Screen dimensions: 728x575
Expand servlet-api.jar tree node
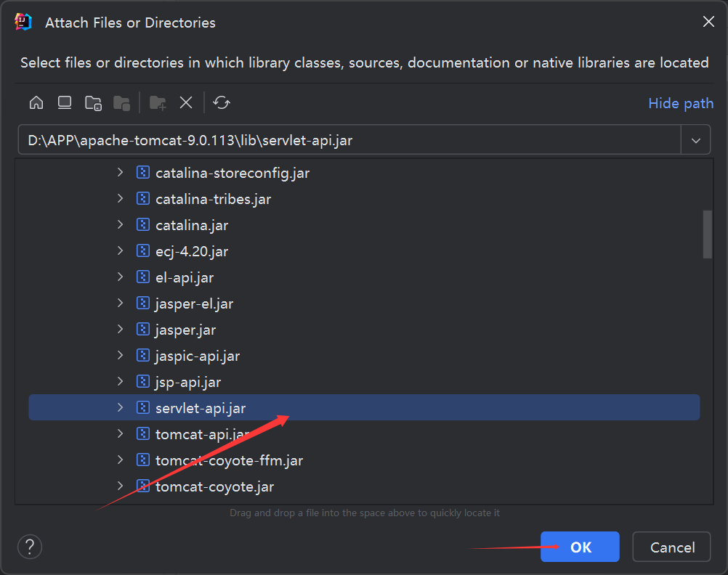tap(121, 407)
